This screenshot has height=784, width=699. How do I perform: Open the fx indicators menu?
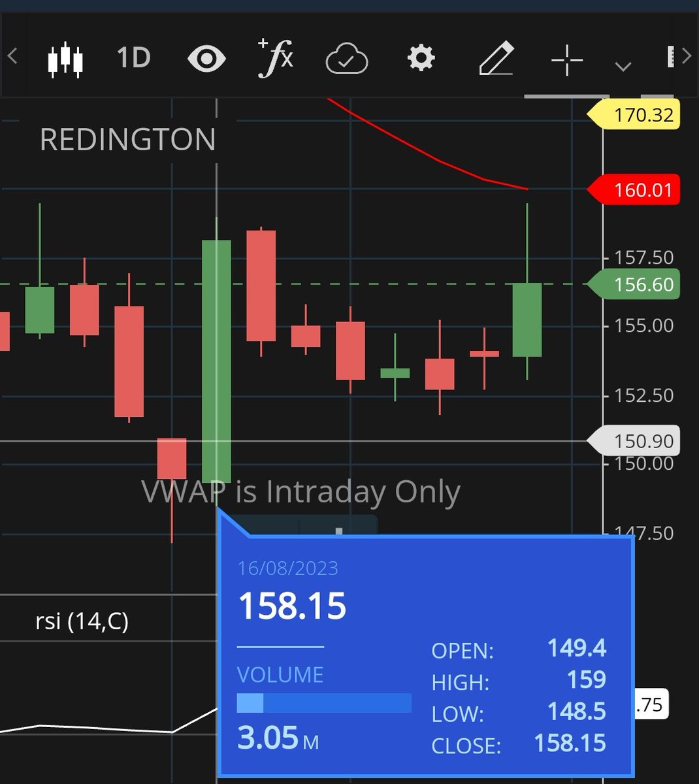coord(276,58)
